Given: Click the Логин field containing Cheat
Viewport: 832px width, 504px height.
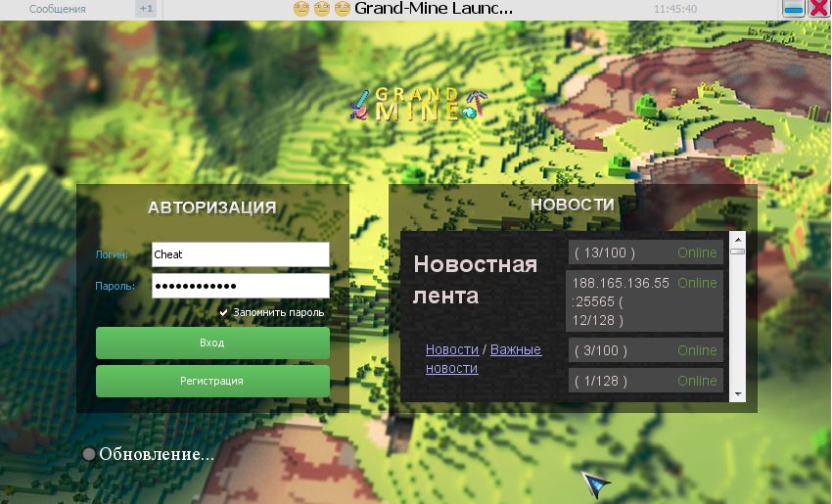Looking at the screenshot, I should point(241,254).
